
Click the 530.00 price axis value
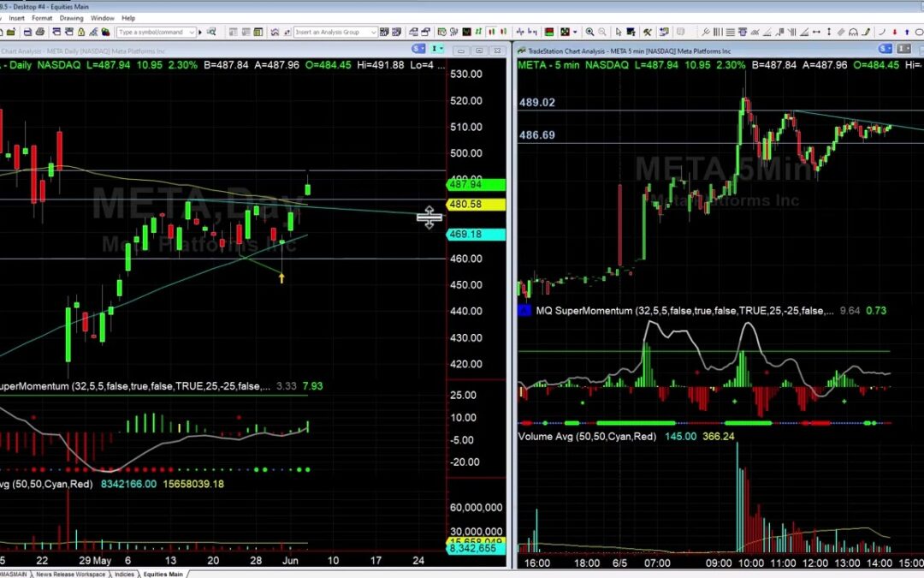[466, 74]
